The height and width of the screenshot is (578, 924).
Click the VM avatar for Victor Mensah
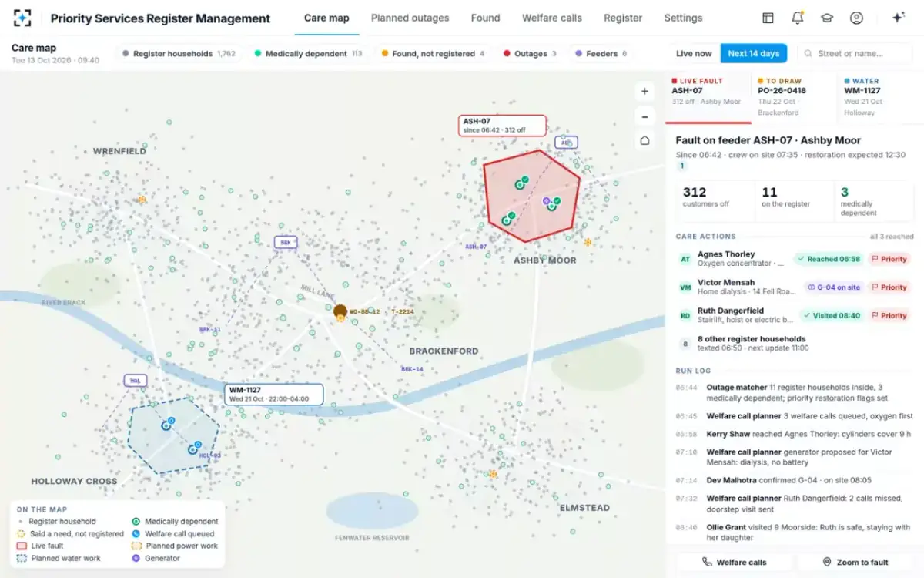pos(685,287)
